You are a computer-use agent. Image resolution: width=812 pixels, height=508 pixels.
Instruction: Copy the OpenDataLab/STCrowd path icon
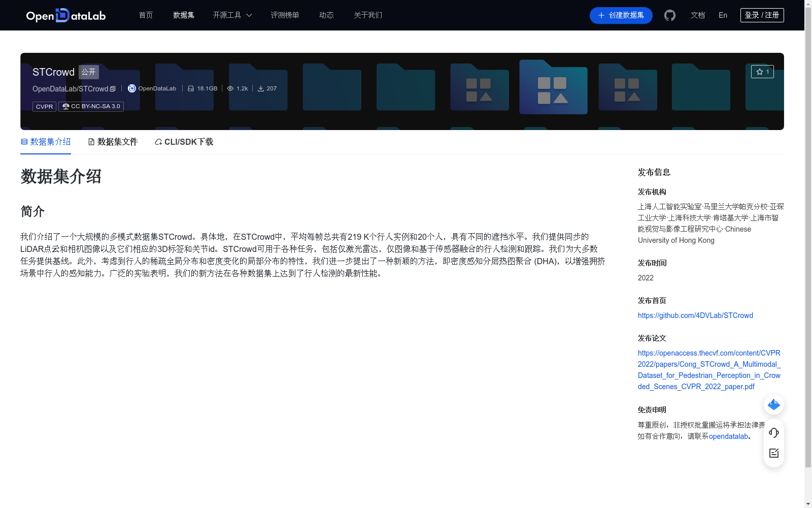click(113, 89)
